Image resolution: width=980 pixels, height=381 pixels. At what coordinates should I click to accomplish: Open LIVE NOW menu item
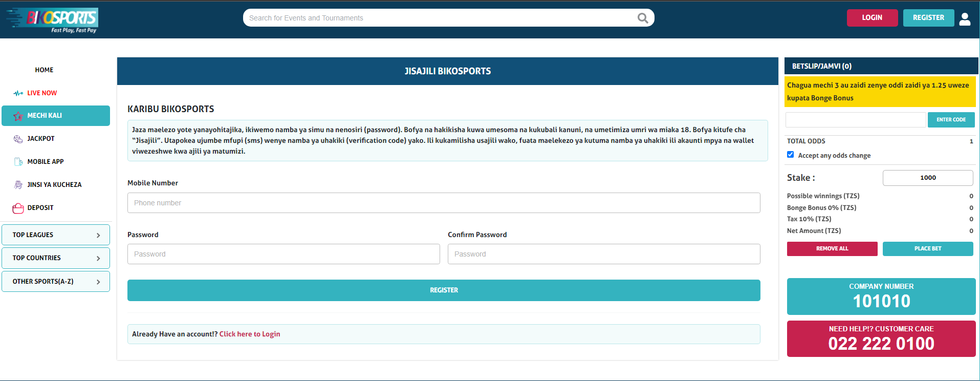pos(42,93)
